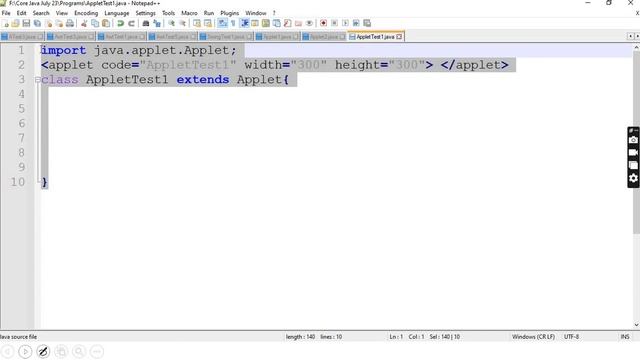Toggle show all characters (pilcrow icon)
640x360 pixels.
point(233,23)
